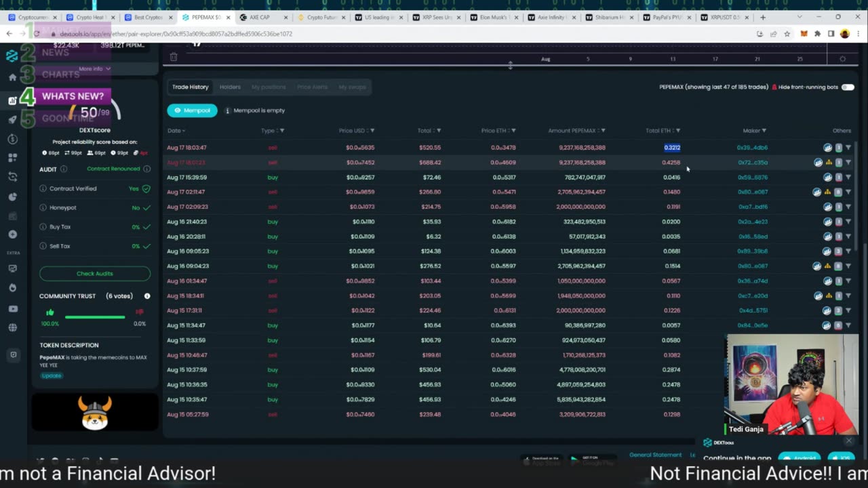This screenshot has width=868, height=488.
Task: Select the highlighted 0.3212 Total ETH value
Action: tap(672, 148)
